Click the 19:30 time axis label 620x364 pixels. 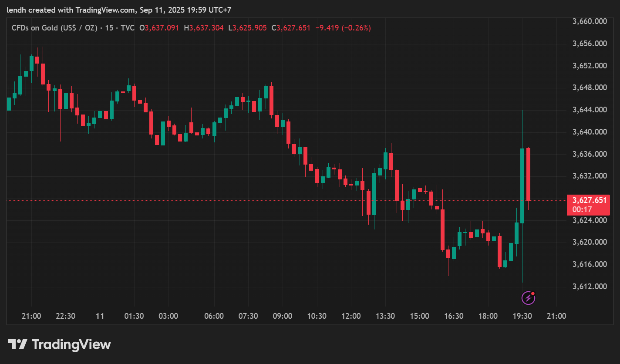[522, 316]
